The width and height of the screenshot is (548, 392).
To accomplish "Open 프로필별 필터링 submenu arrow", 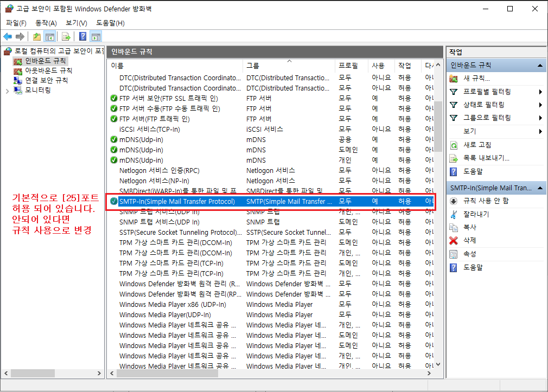I will pos(540,92).
